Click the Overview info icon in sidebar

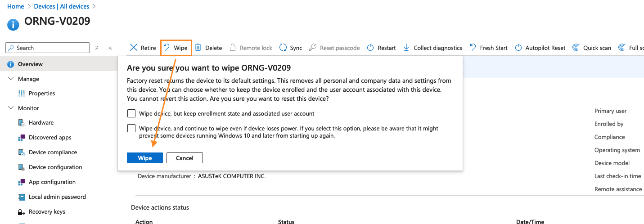11,64
